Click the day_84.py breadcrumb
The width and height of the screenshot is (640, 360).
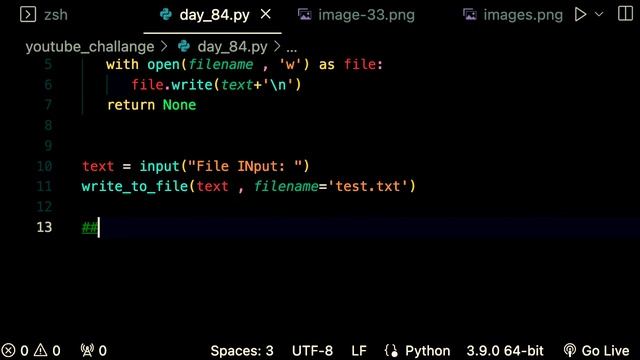(x=232, y=47)
